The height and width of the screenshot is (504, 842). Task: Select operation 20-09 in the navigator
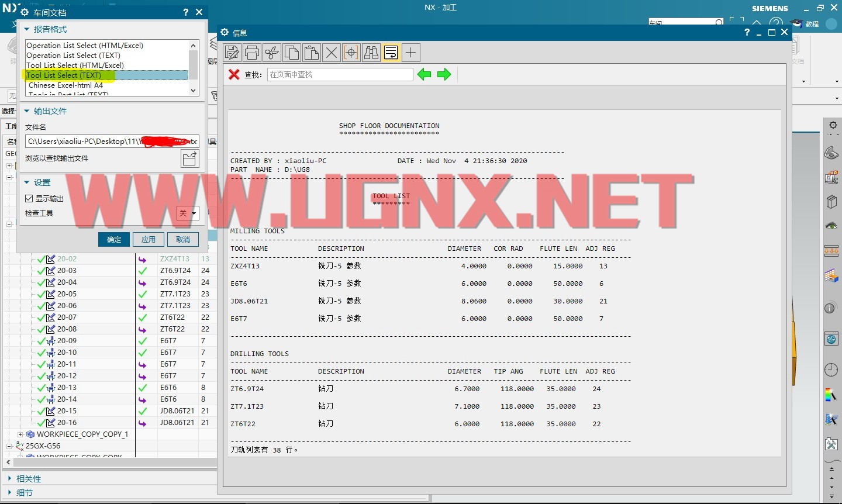[67, 341]
